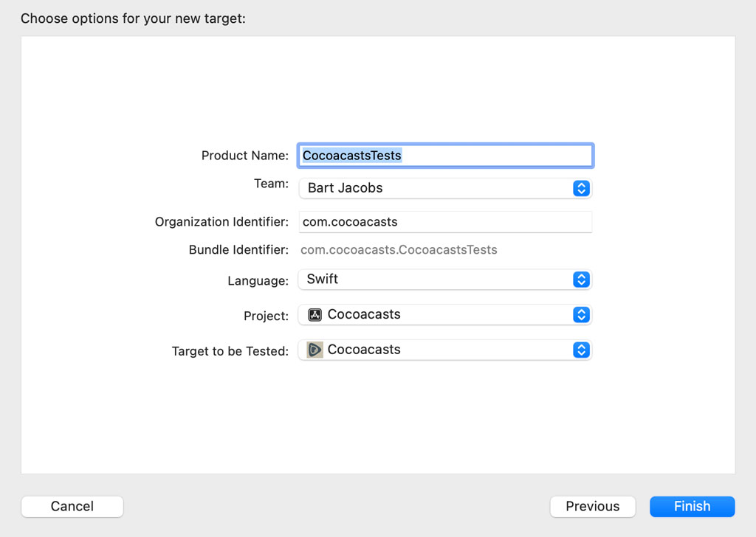Click the Project dropdown arrow icon
The width and height of the screenshot is (756, 537).
click(581, 314)
